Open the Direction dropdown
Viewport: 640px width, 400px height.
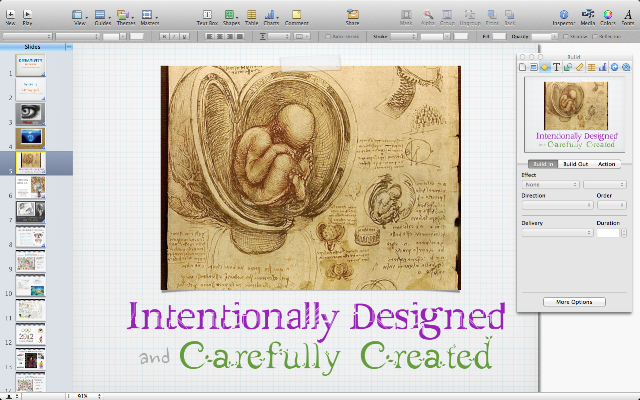557,205
